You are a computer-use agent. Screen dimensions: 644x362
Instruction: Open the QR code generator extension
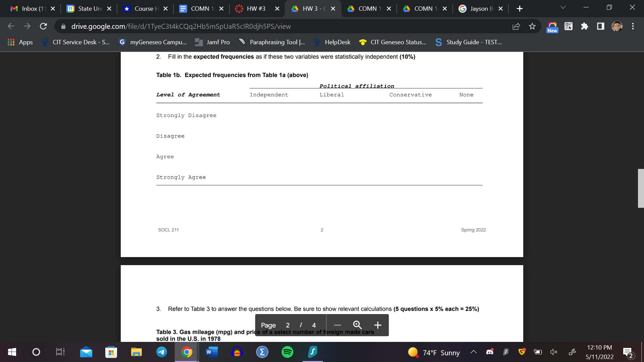coord(568,26)
